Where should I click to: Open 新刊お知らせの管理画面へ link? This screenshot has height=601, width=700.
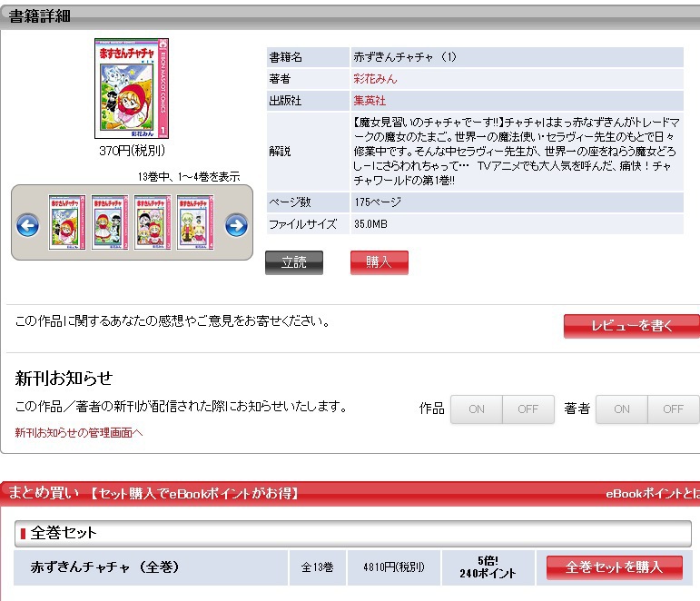79,433
